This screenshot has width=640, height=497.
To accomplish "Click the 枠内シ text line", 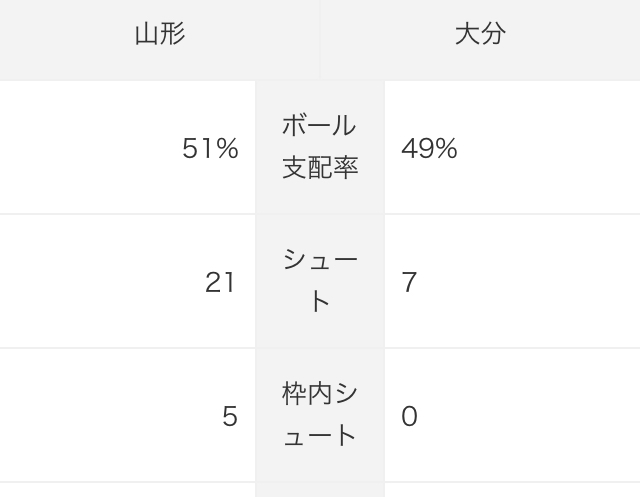I will click(x=319, y=394).
